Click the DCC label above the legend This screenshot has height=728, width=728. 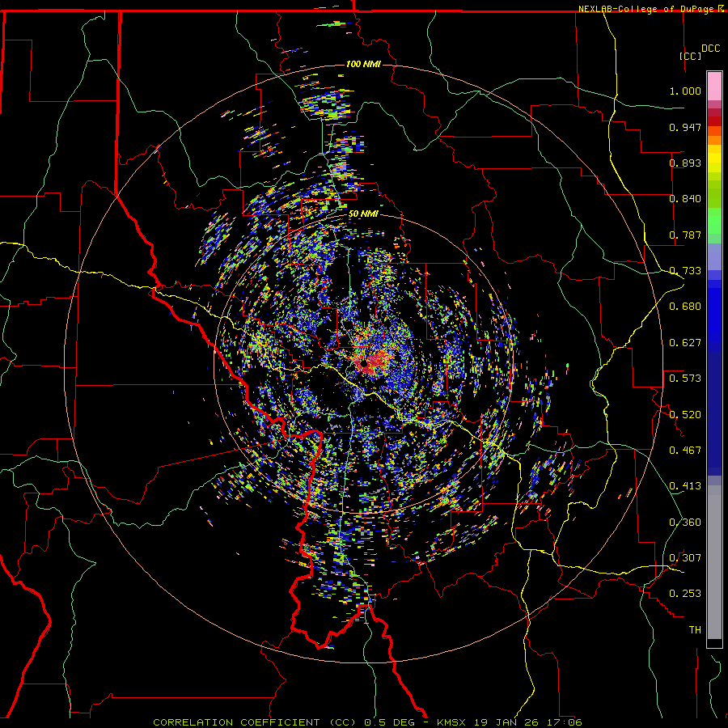pos(710,48)
